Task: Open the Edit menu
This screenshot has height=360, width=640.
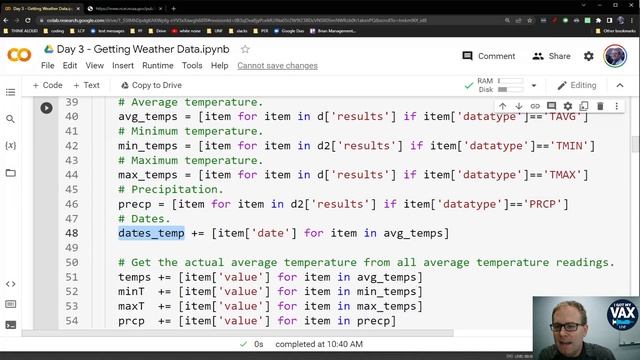Action: [x=70, y=66]
